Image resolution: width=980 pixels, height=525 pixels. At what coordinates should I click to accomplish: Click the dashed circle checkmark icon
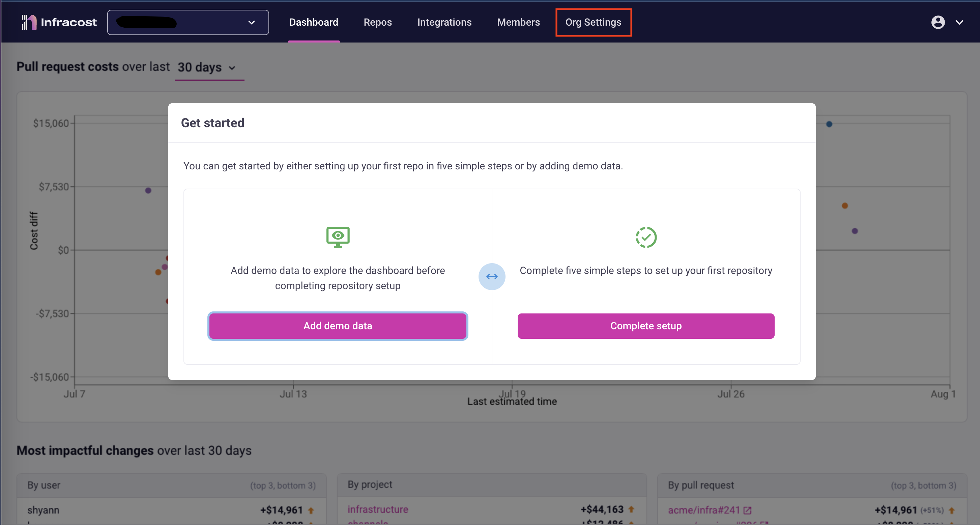(646, 237)
